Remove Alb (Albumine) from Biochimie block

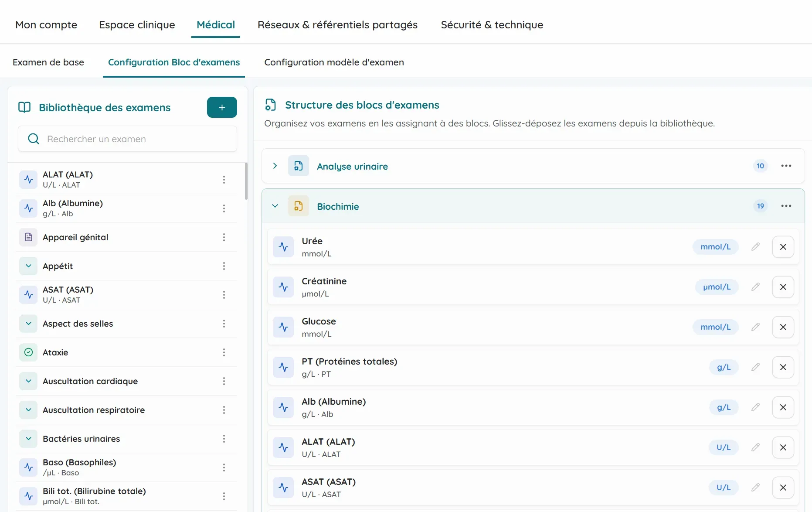click(783, 407)
